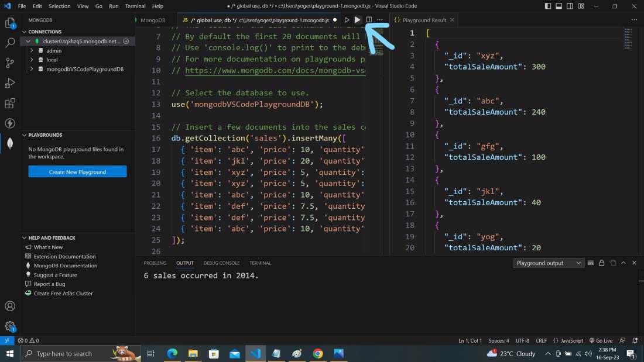This screenshot has width=644, height=362.
Task: Open Extension Documentation link
Action: 64,256
